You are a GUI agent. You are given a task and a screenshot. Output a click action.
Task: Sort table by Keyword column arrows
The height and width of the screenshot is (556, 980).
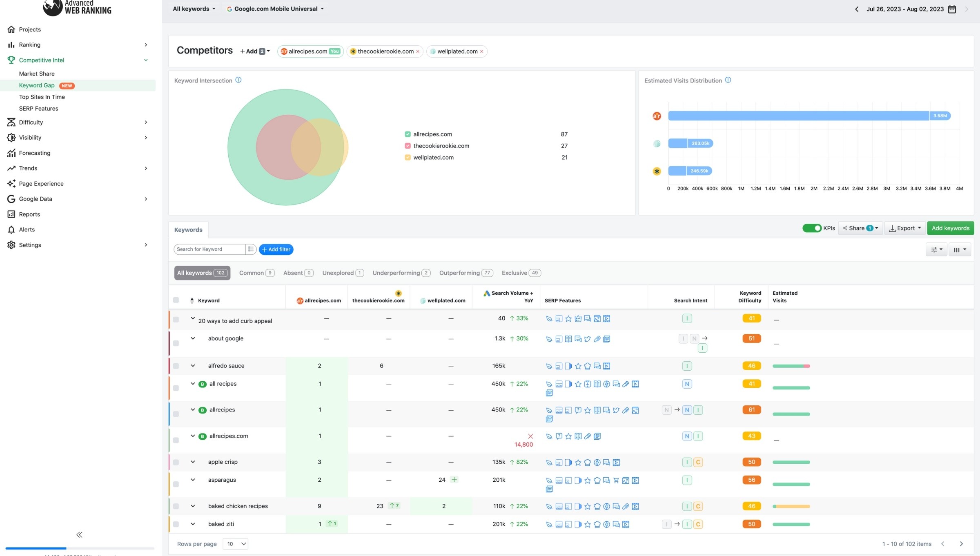coord(192,301)
